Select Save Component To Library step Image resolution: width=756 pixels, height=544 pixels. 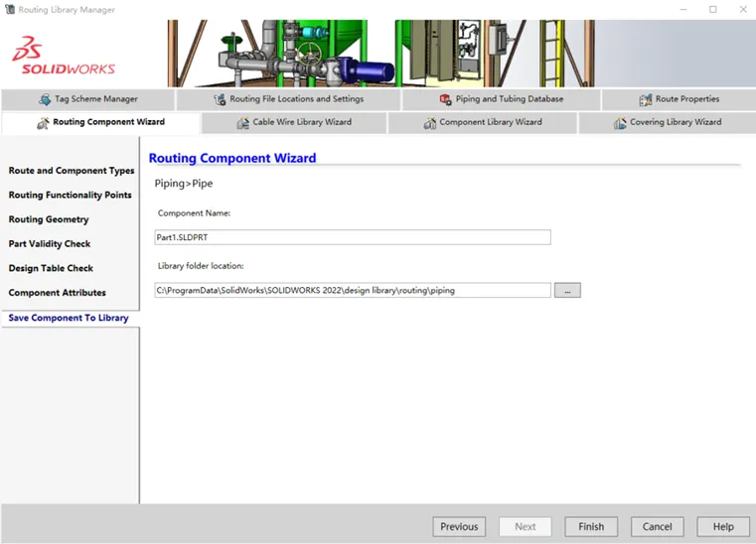pyautogui.click(x=69, y=318)
